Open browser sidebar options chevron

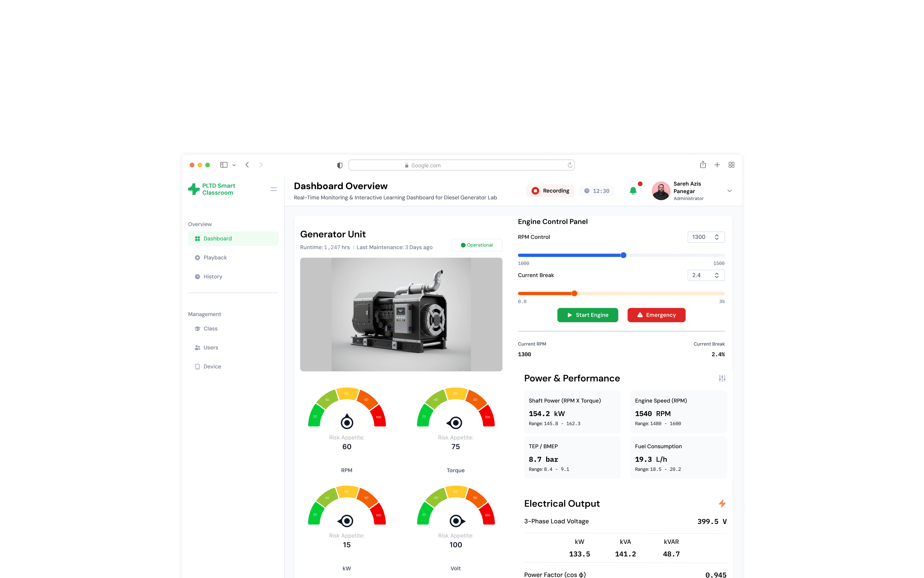(234, 165)
